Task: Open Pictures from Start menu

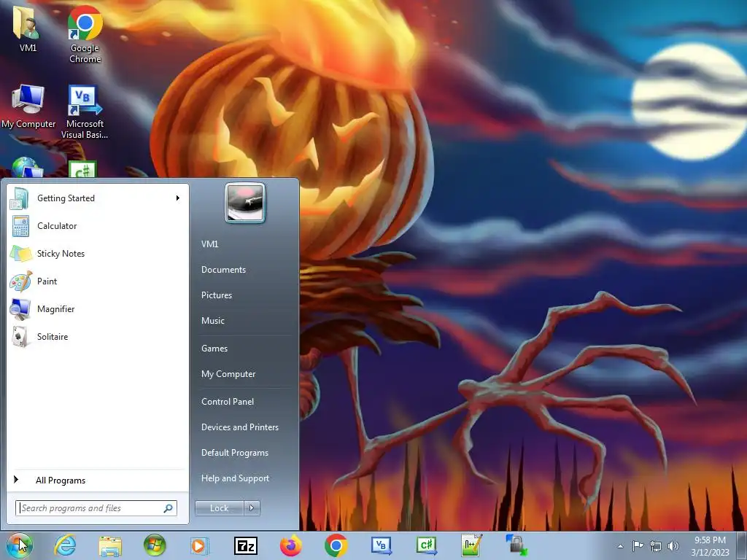Action: 217,295
